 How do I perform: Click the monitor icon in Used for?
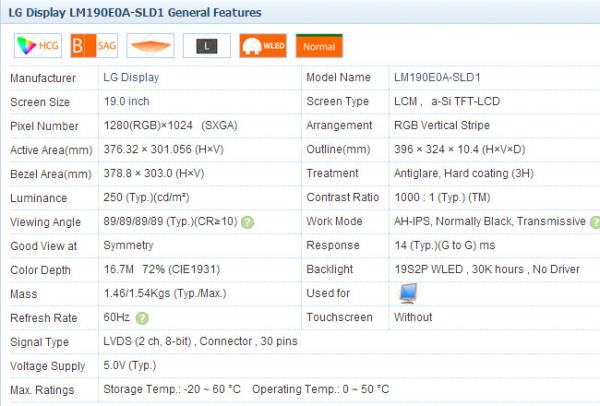408,293
